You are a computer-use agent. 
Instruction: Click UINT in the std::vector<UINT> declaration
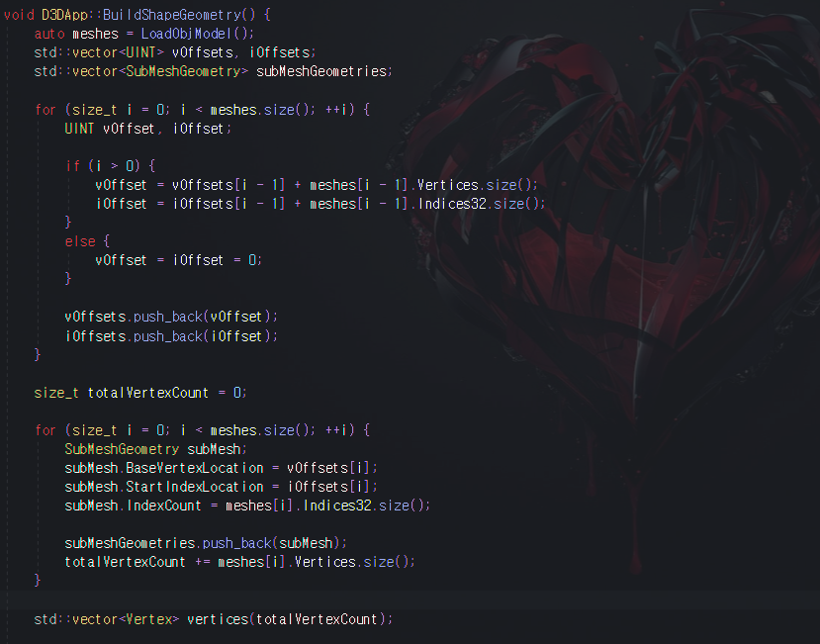point(140,52)
